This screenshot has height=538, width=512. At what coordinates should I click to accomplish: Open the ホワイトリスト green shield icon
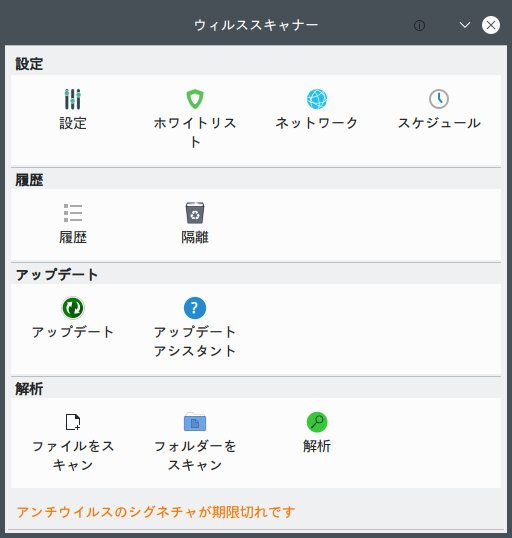[x=195, y=99]
